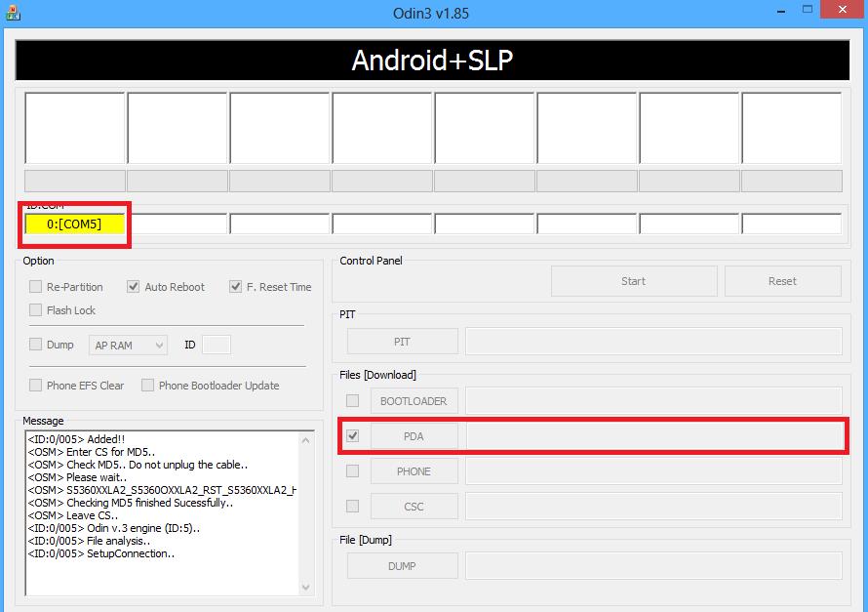Tick the BOOTLOADER file checkbox
The width and height of the screenshot is (868, 612).
click(x=352, y=400)
